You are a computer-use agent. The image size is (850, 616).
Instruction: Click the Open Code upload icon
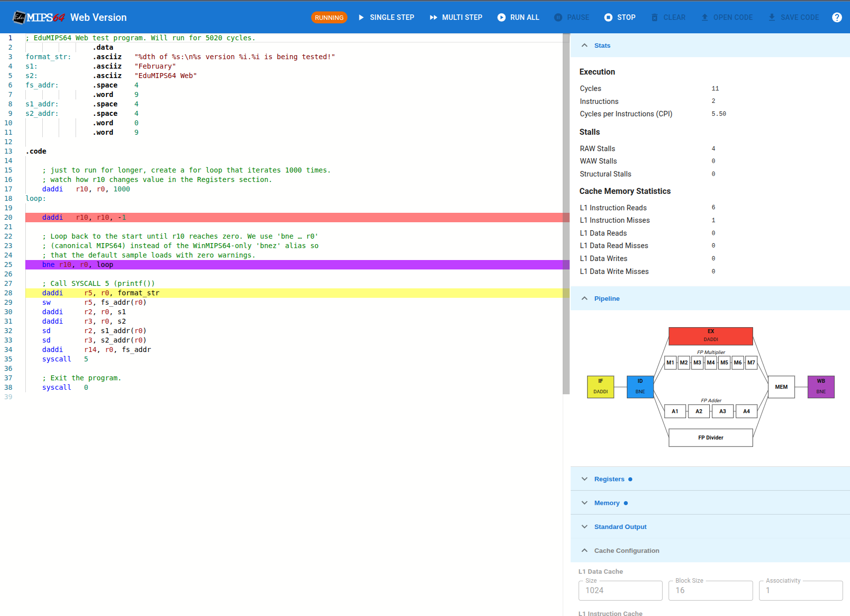point(705,17)
